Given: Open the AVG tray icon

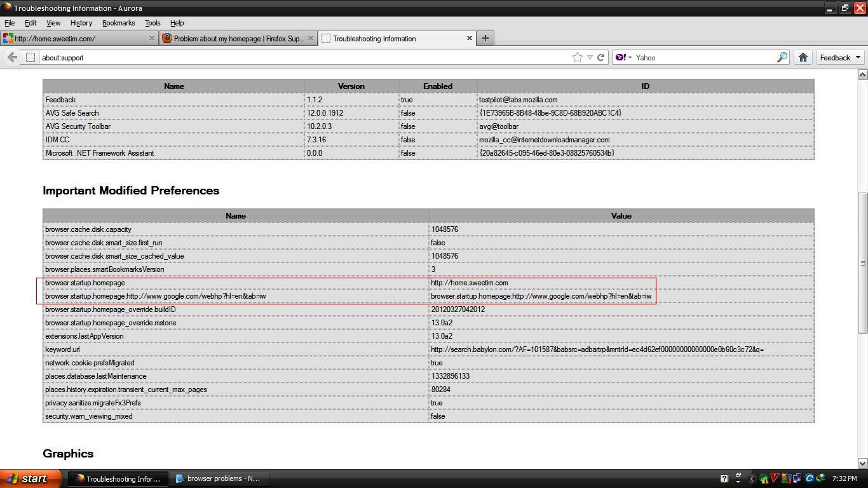Looking at the screenshot, I should point(785,478).
